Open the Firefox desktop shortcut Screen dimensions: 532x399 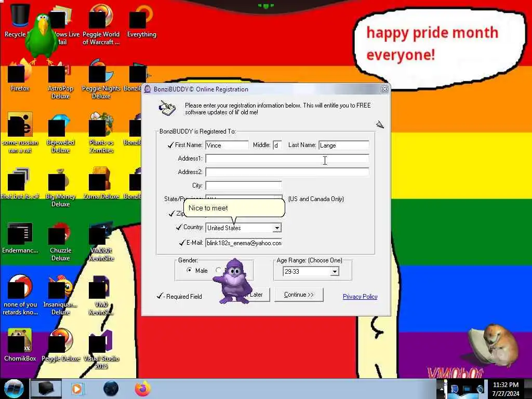(x=20, y=75)
